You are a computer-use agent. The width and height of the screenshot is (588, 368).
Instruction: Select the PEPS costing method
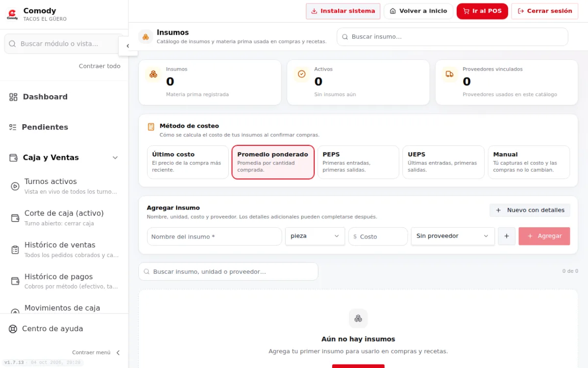tap(358, 162)
